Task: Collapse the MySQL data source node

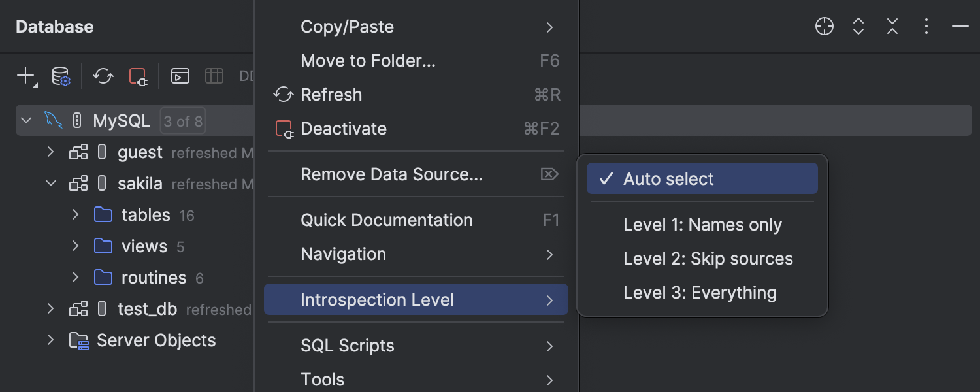Action: pos(26,121)
